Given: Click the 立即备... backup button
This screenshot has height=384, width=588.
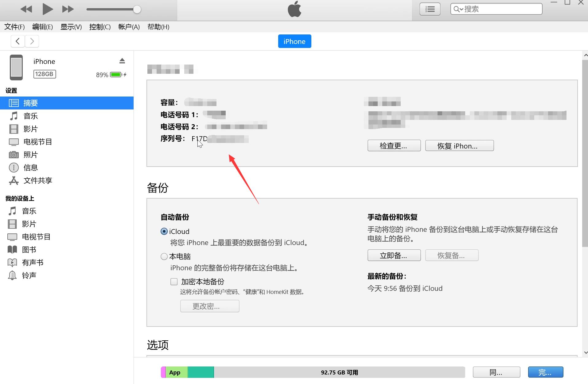Looking at the screenshot, I should pyautogui.click(x=394, y=255).
